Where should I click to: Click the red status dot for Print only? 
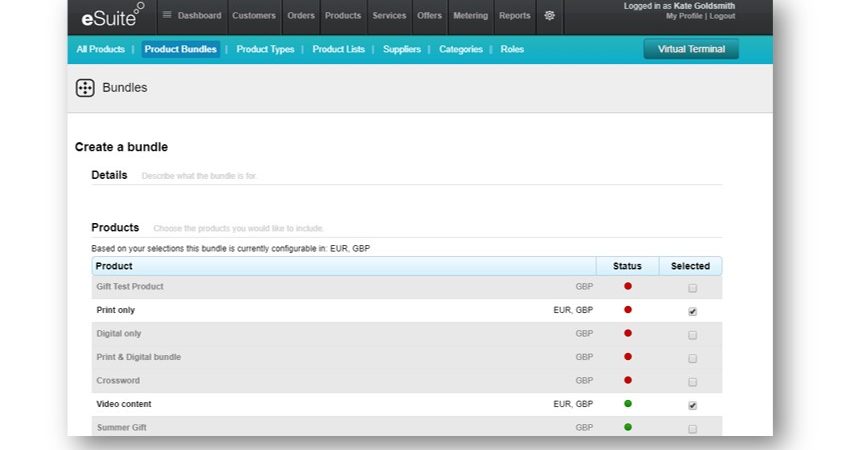pyautogui.click(x=628, y=309)
